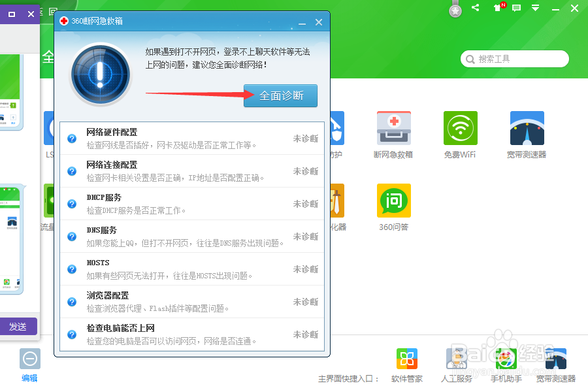Click the help icon beside DNS服务
The width and height of the screenshot is (588, 392).
[x=71, y=236]
